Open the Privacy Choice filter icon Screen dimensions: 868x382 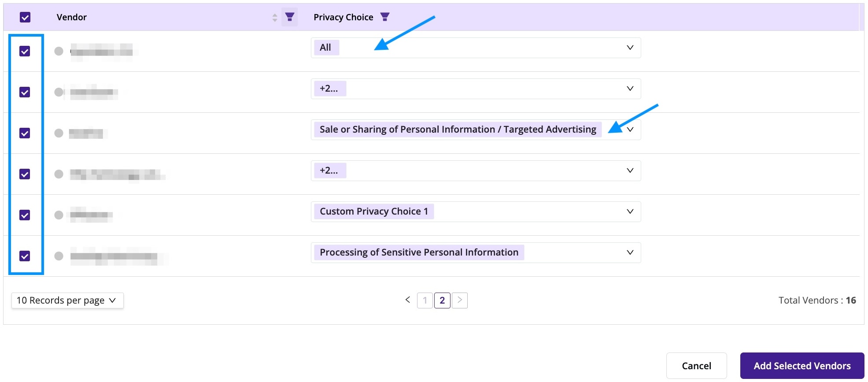(385, 17)
